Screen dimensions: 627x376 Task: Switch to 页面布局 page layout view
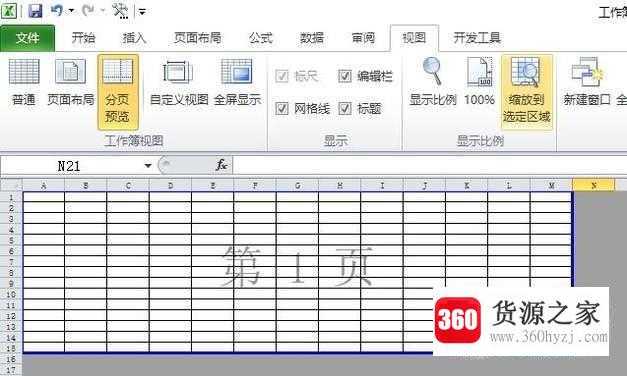coord(70,82)
